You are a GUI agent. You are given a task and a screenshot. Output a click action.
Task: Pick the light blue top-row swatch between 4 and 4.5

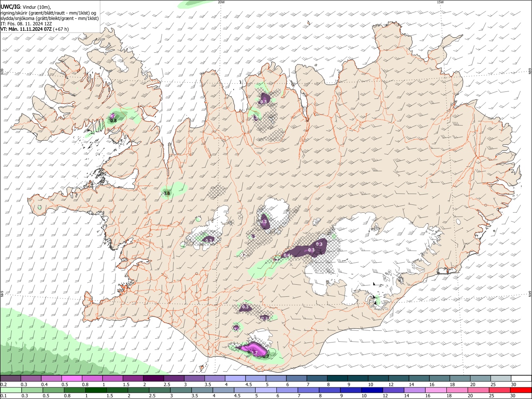[235, 379]
